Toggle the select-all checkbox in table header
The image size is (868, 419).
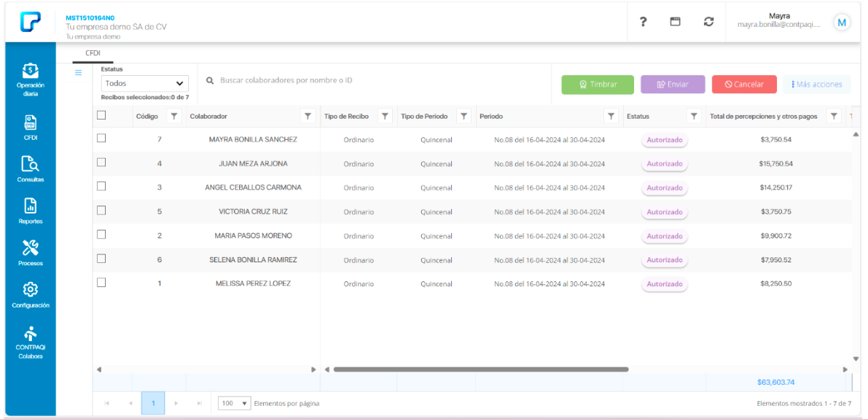(102, 115)
